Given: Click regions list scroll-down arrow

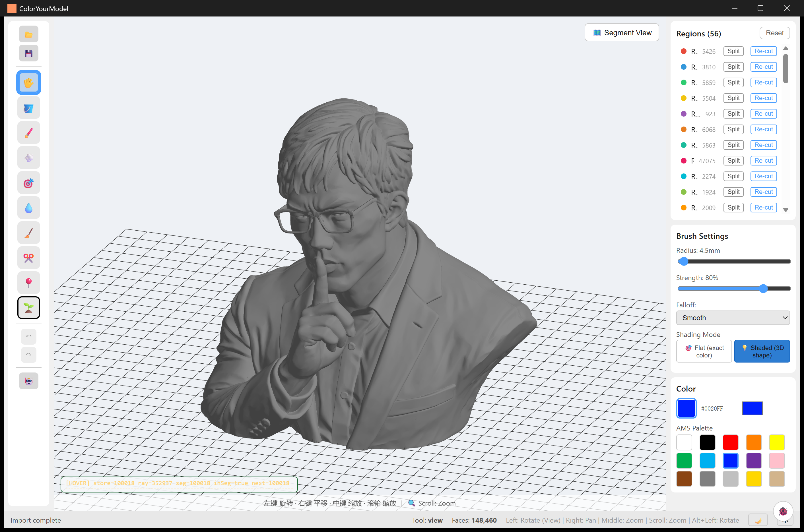Looking at the screenshot, I should coord(785,210).
